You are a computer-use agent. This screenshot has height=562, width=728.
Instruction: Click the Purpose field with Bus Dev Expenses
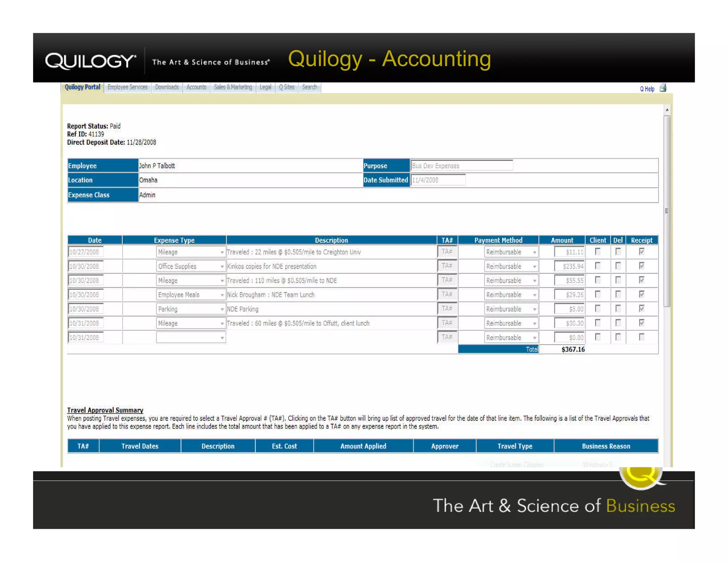461,166
